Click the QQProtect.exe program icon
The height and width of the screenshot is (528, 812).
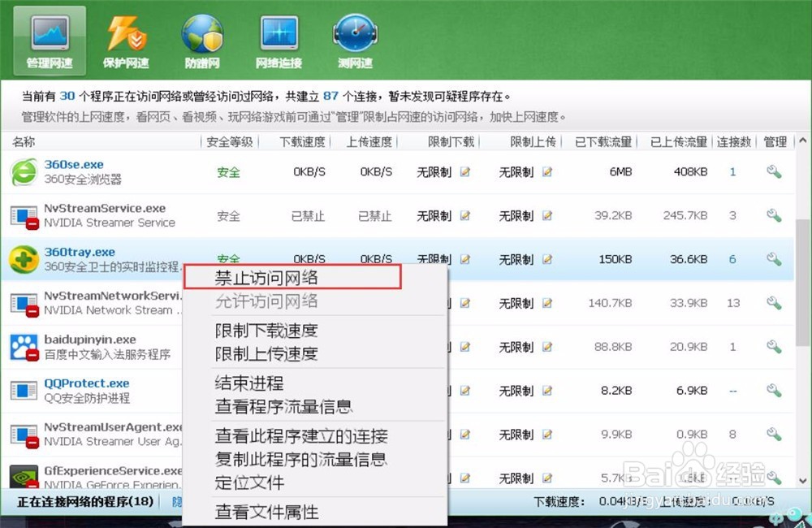coord(24,391)
